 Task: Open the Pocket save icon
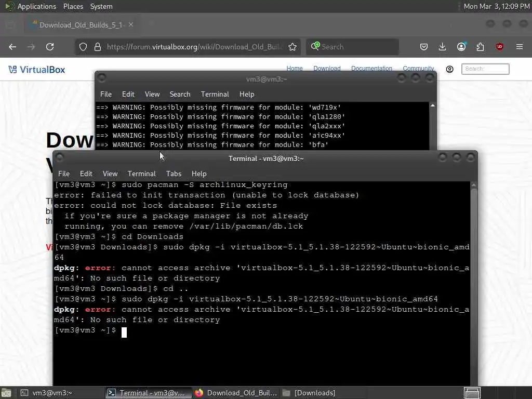[424, 47]
